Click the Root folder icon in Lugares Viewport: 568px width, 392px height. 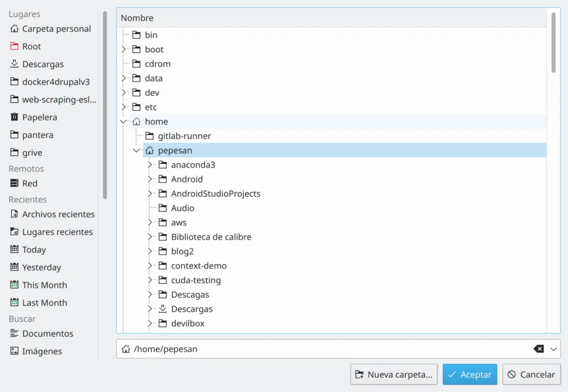pos(14,47)
